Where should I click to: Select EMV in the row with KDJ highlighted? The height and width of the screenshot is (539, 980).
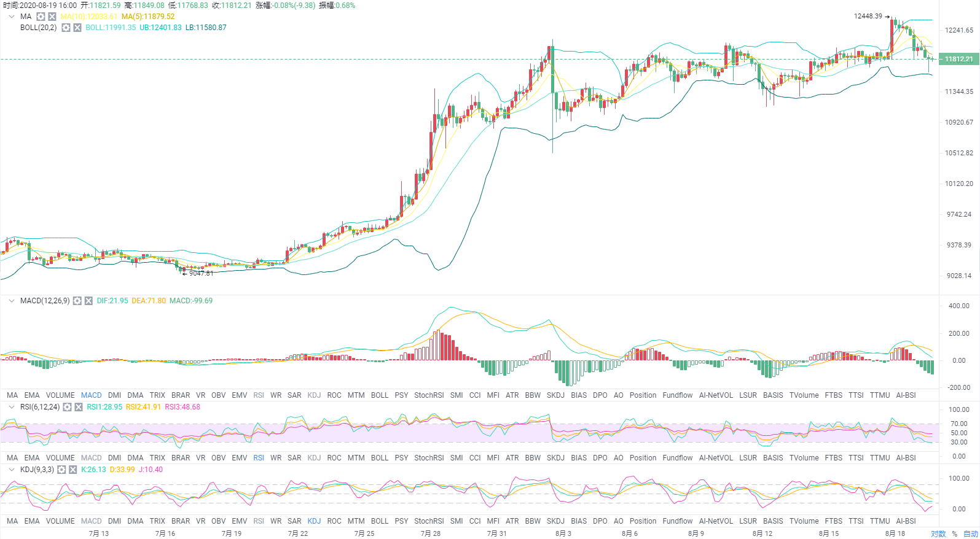[x=240, y=521]
